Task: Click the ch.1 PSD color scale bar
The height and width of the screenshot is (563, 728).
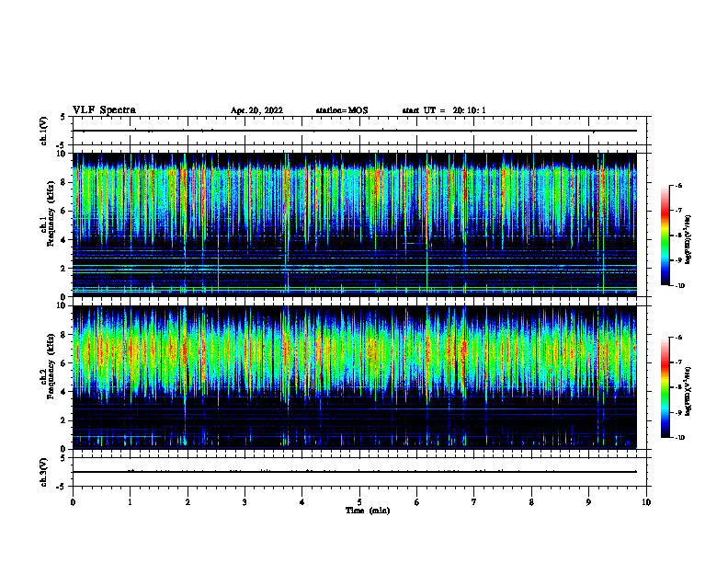Action: [x=665, y=236]
